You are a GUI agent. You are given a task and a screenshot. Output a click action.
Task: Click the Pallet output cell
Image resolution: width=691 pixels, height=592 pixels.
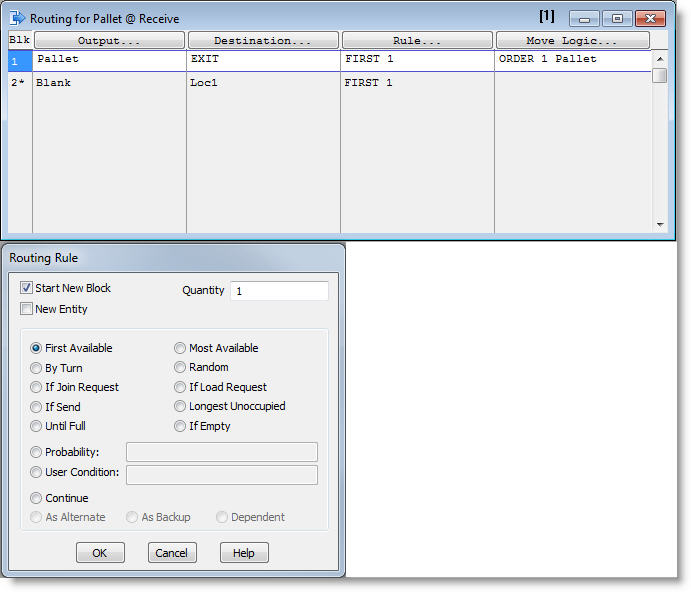pos(109,61)
